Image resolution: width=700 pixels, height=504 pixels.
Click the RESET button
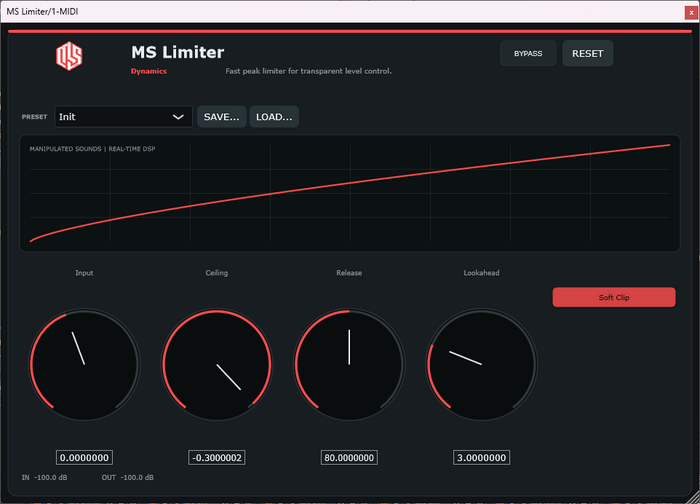pos(588,54)
